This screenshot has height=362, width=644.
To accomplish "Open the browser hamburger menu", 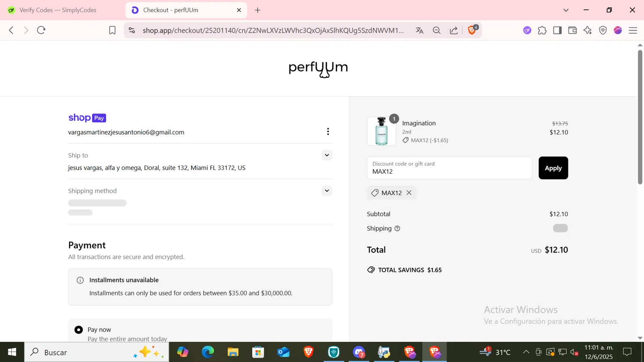I will tap(633, 30).
